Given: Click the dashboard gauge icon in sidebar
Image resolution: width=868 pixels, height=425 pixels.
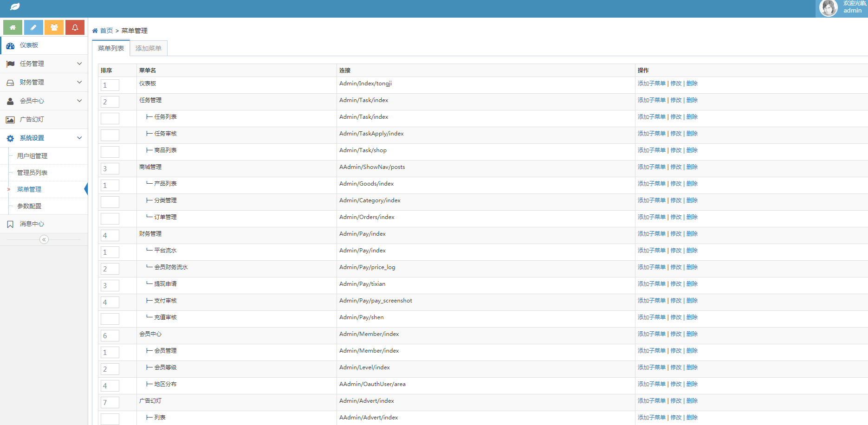Looking at the screenshot, I should [10, 45].
